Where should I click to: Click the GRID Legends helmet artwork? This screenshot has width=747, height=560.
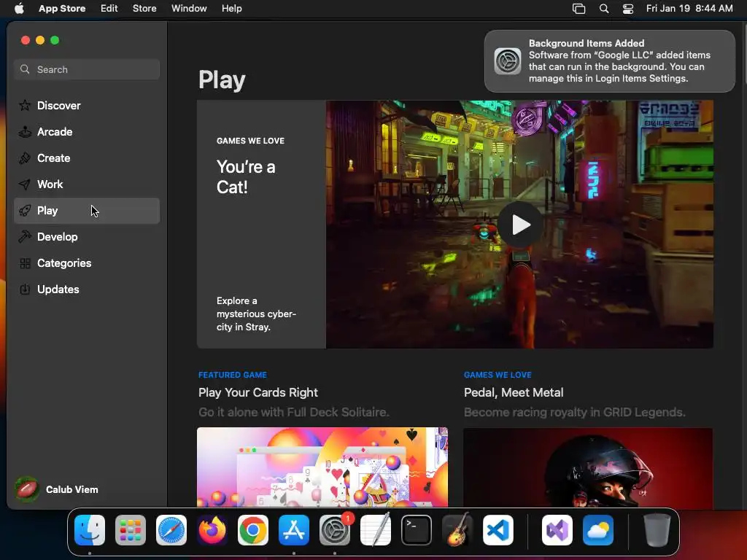click(589, 468)
